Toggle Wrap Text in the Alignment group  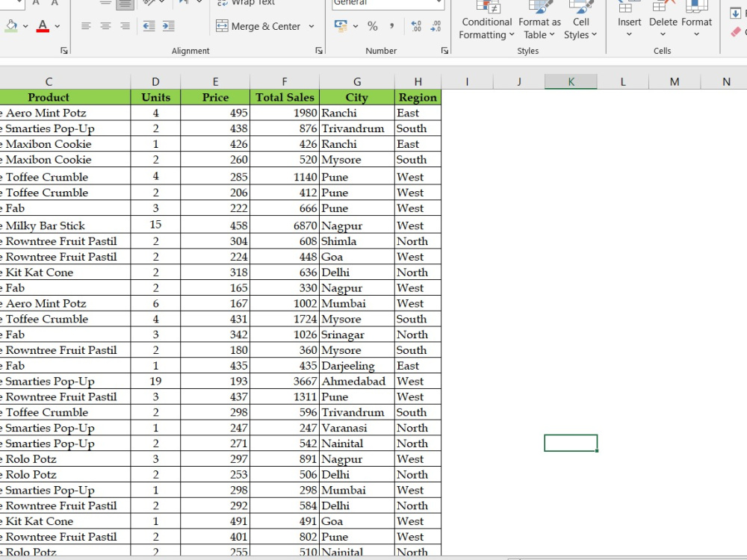click(246, 2)
